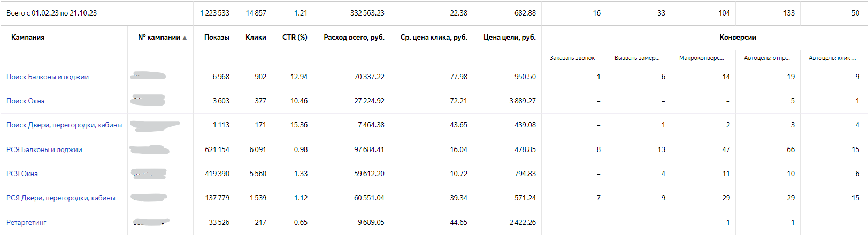
Task: Select the Вызвать замер conversion subheader
Action: pyautogui.click(x=637, y=58)
